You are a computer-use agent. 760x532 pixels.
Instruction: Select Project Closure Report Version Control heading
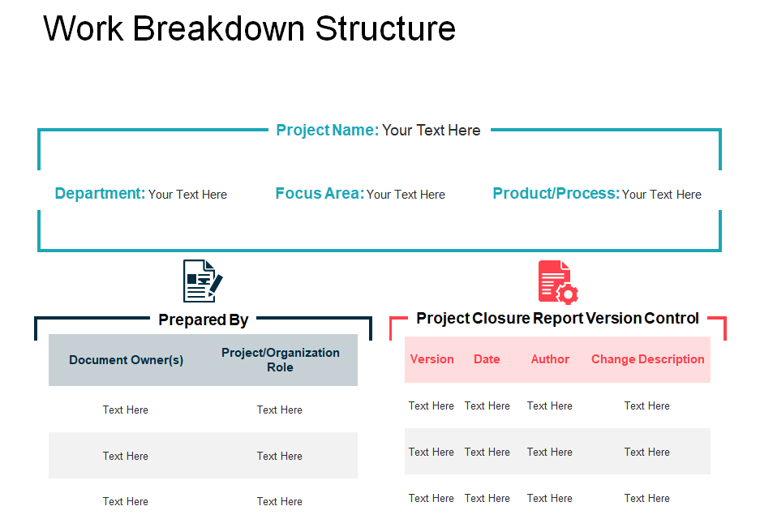click(557, 319)
